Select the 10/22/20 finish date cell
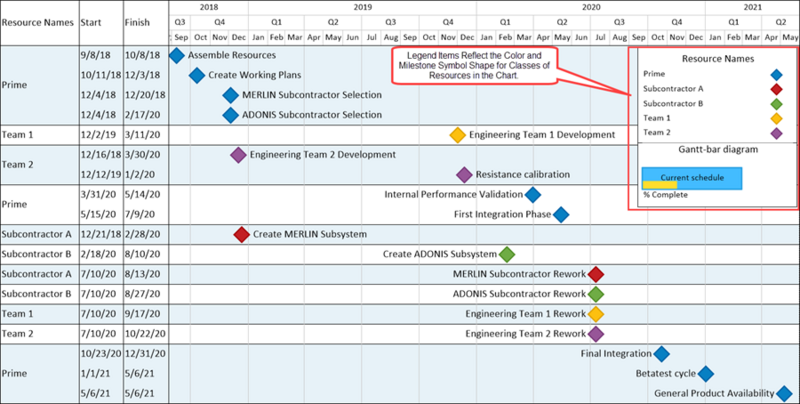 (145, 334)
